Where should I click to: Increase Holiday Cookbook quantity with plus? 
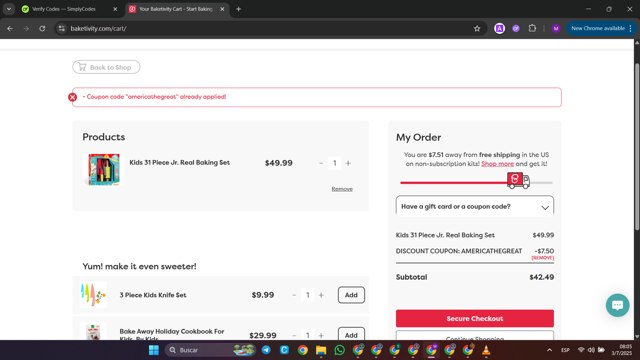[x=321, y=335]
